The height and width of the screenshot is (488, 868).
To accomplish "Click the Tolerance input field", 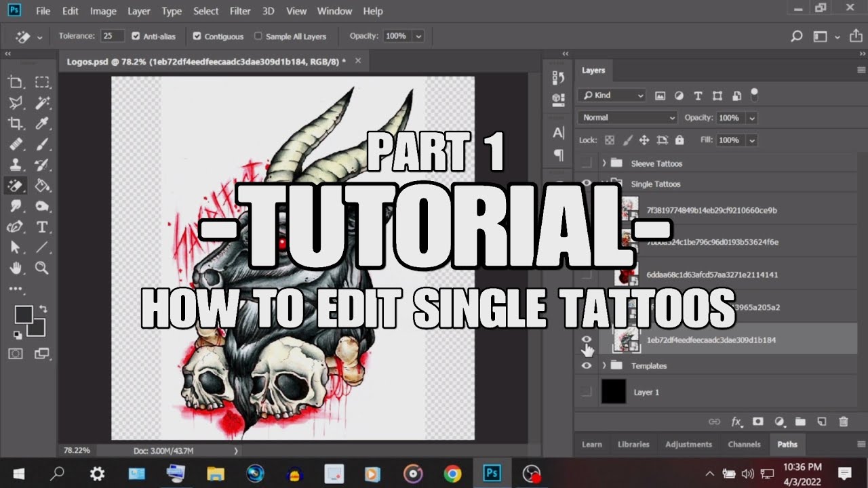I will [x=113, y=36].
